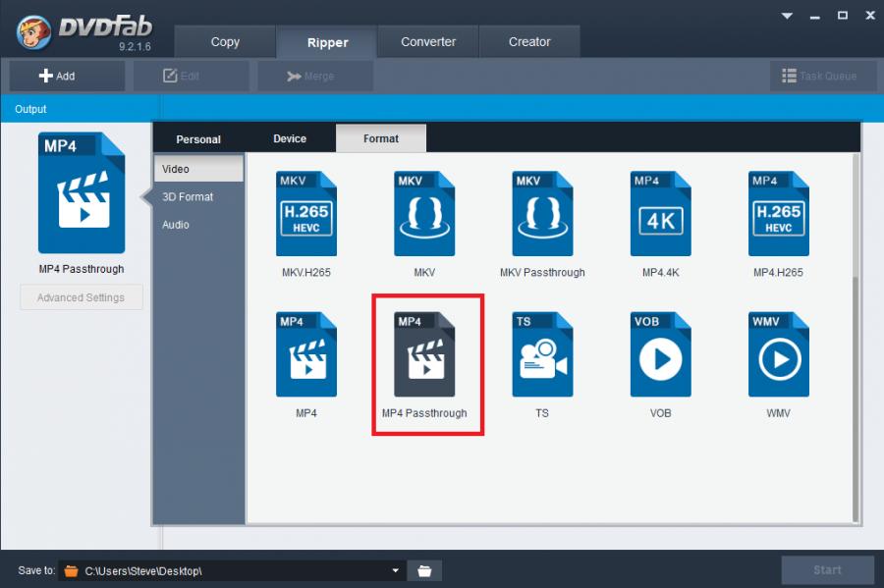Select the MP4.H265 format icon

coord(778,215)
